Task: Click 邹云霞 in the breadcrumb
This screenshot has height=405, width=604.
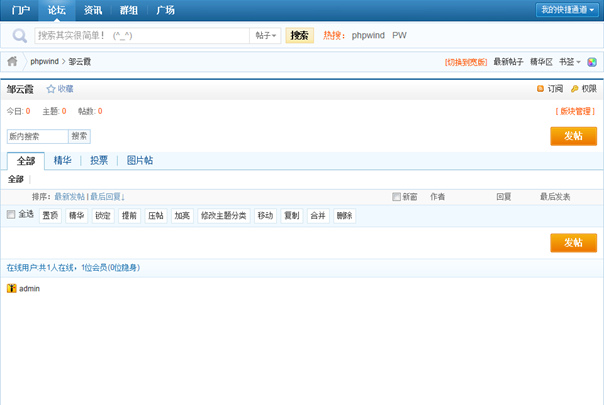Action: tap(80, 62)
